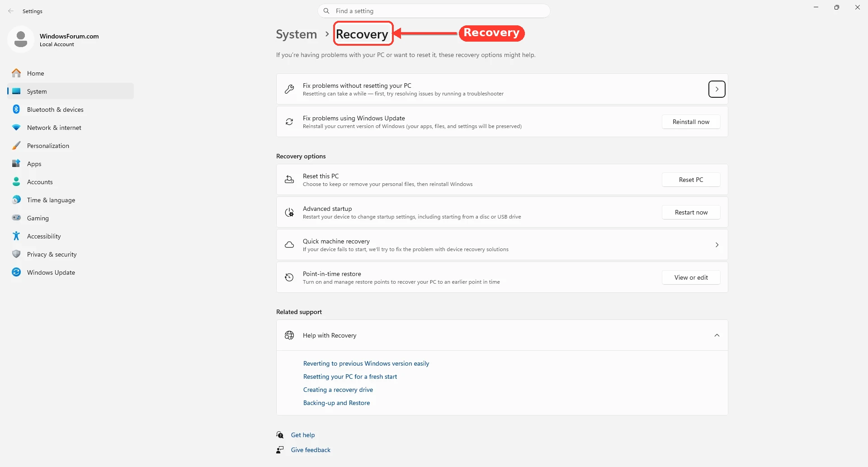868x467 pixels.
Task: Click the Point-in-time restore clock icon
Action: [289, 277]
